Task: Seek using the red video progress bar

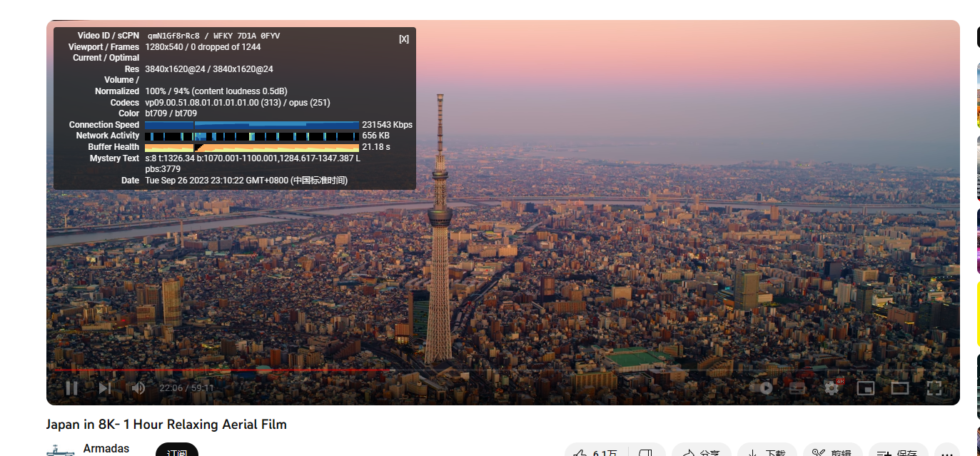Action: tap(214, 370)
